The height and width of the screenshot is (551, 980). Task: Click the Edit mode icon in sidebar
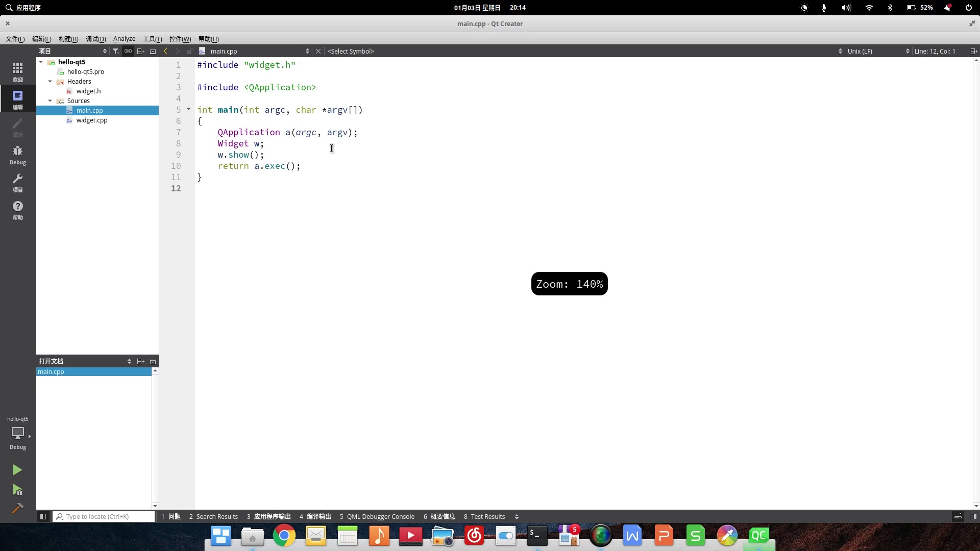pyautogui.click(x=17, y=95)
